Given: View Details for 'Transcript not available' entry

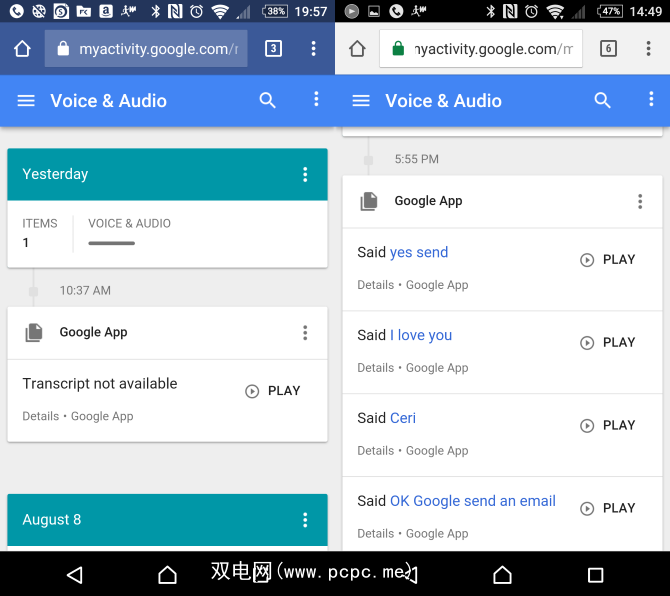Looking at the screenshot, I should pos(41,416).
